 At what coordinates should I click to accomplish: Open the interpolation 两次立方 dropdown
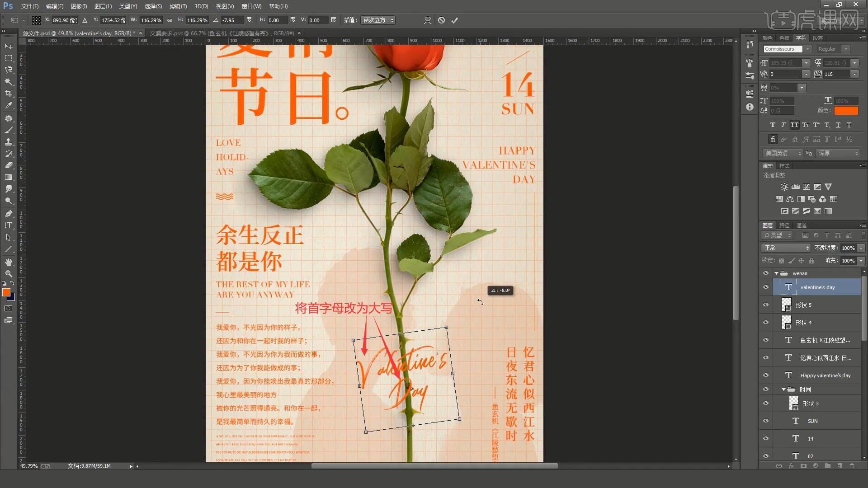[x=378, y=20]
